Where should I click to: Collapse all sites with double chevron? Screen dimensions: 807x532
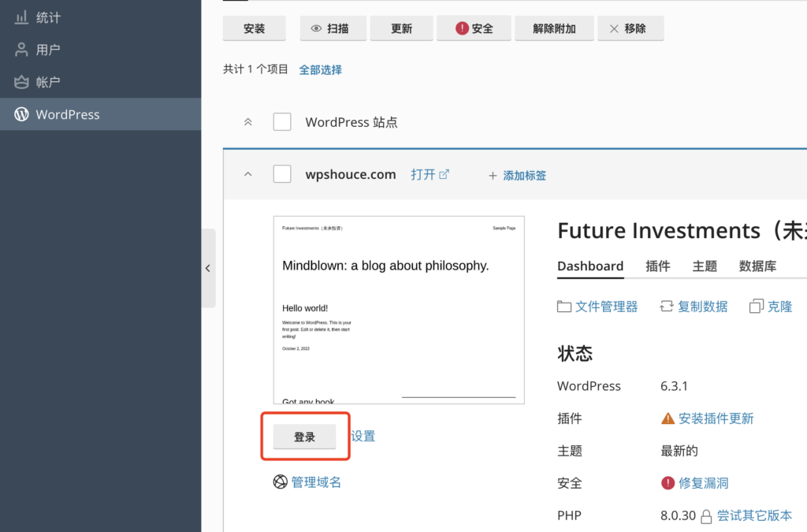(x=247, y=122)
